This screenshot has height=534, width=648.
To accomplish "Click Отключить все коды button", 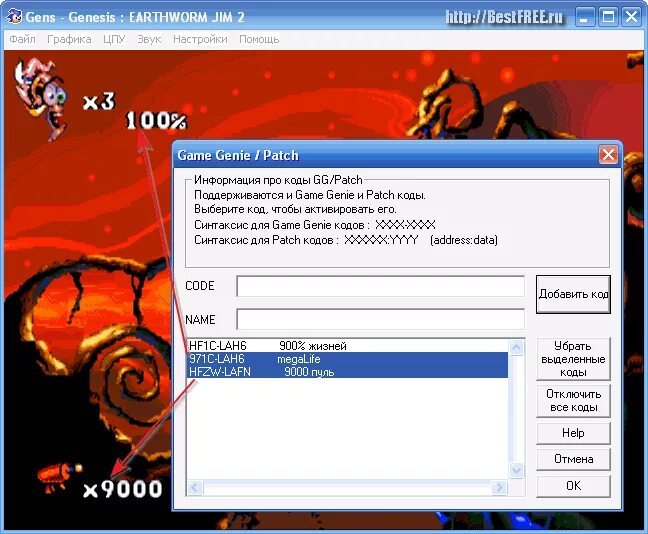I will click(573, 400).
